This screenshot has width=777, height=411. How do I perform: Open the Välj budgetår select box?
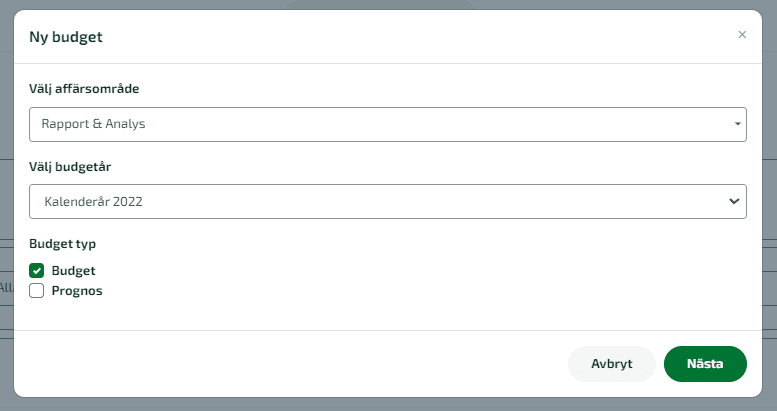[x=388, y=201]
